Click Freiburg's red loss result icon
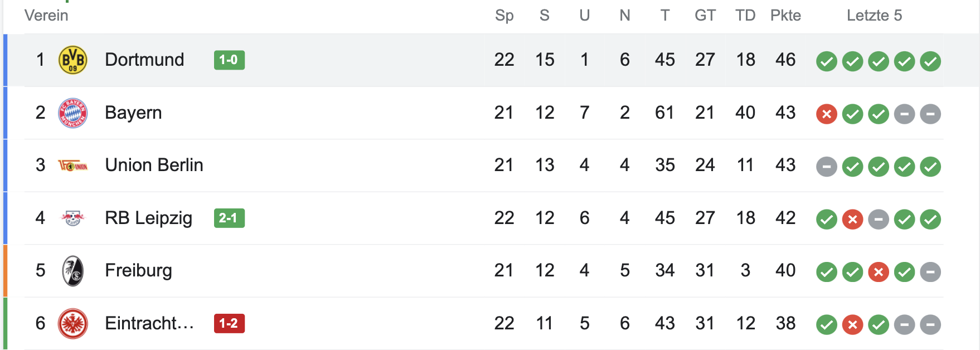Viewport: 980px width, 350px height. 878,272
